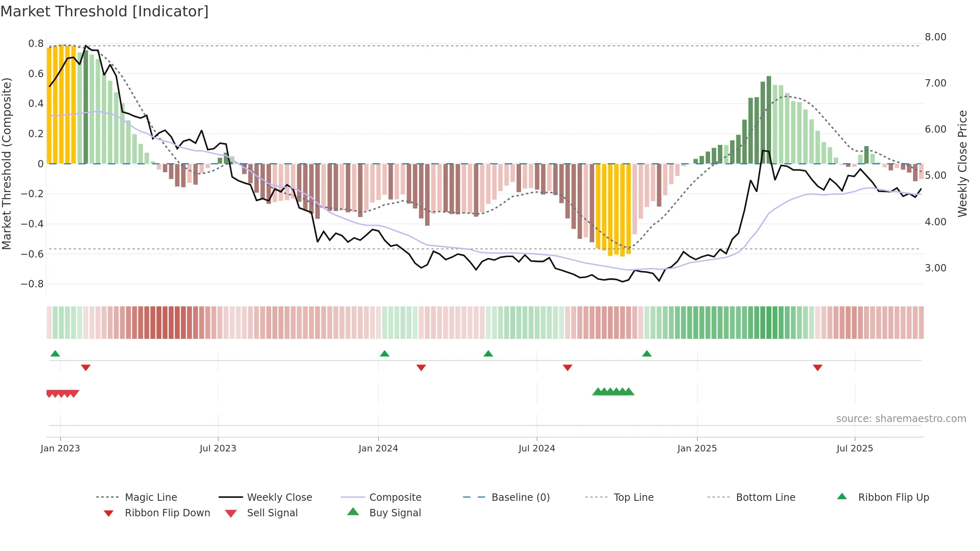Toggle the Buy Signal legend entry
Viewport: 980px width, 551px height.
click(x=384, y=513)
